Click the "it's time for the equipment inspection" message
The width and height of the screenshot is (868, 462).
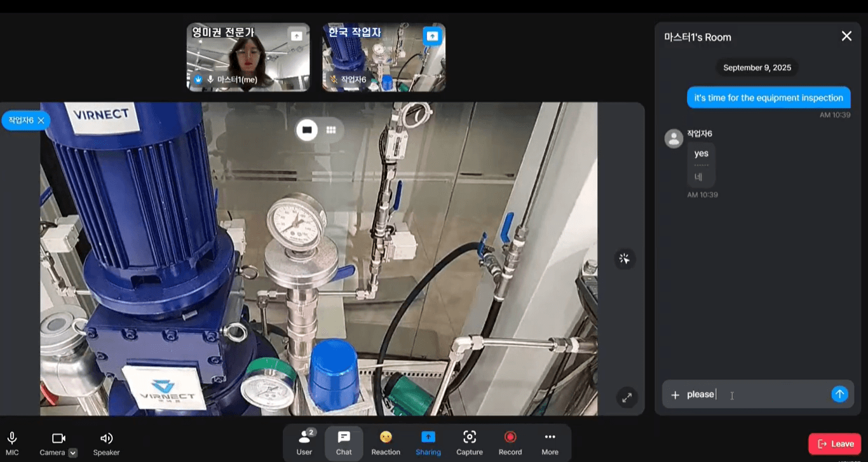click(768, 98)
